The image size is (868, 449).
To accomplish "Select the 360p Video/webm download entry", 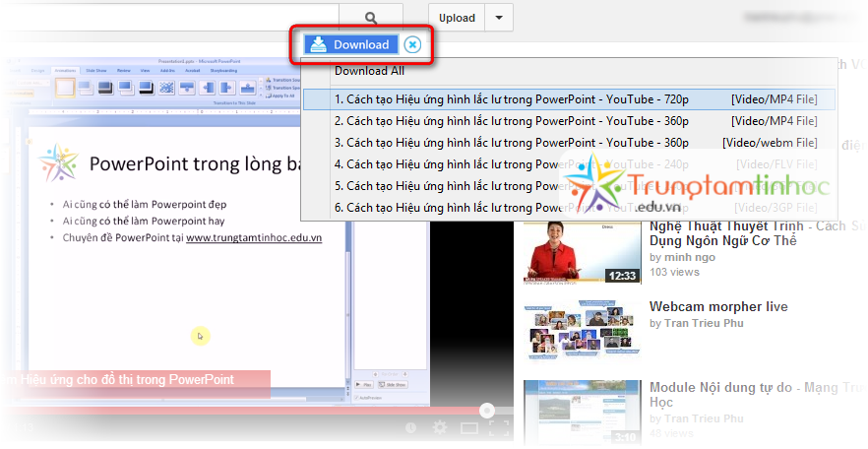I will [569, 143].
